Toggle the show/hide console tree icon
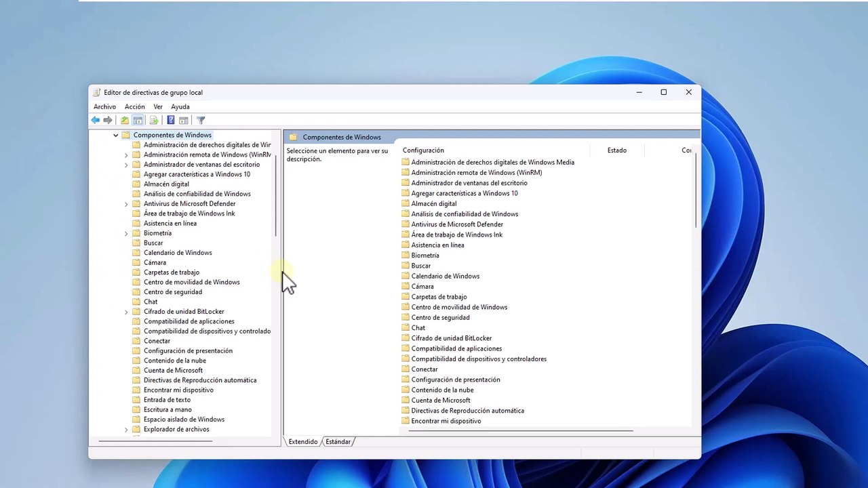 point(138,120)
